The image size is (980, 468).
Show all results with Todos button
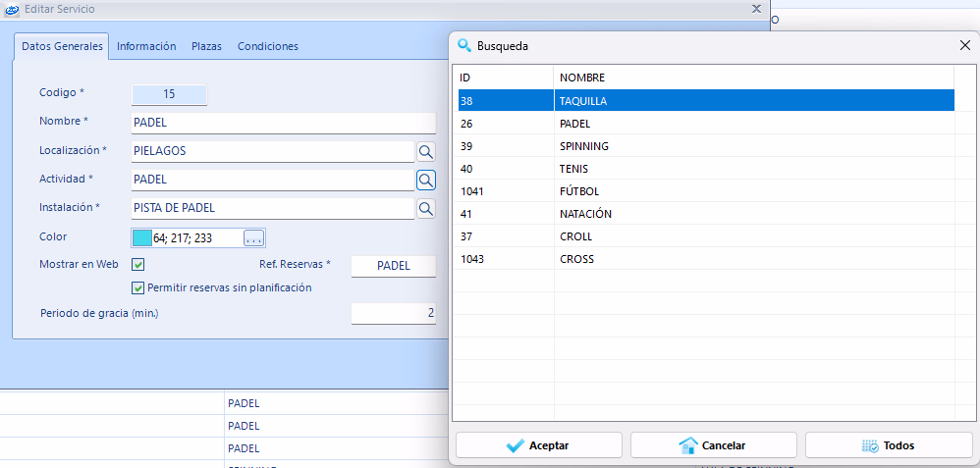(x=888, y=445)
